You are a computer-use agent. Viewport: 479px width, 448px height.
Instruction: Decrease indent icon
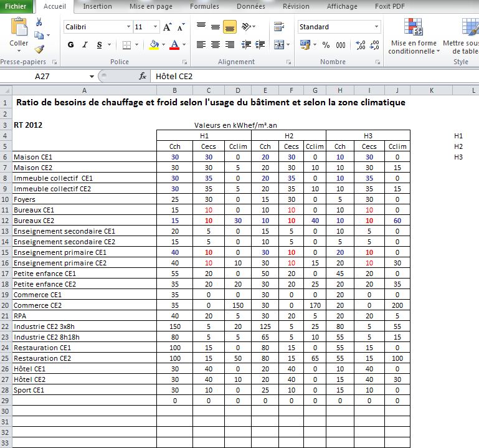pyautogui.click(x=246, y=45)
